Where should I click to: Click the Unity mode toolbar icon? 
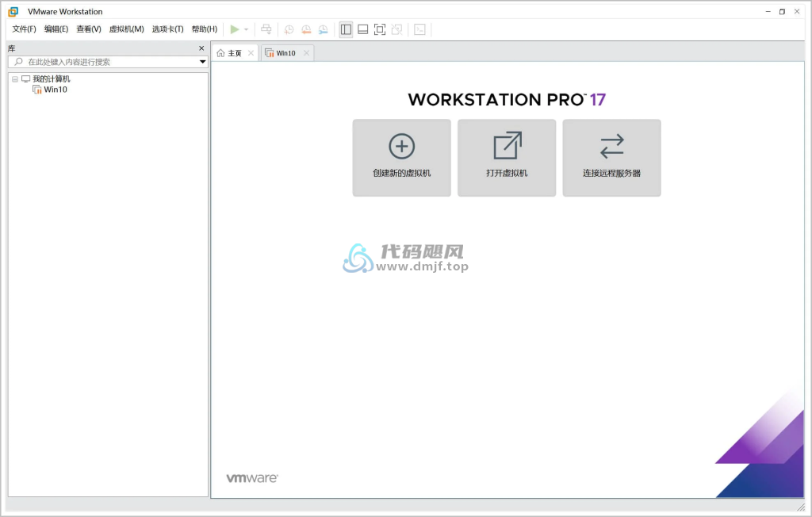coord(396,29)
